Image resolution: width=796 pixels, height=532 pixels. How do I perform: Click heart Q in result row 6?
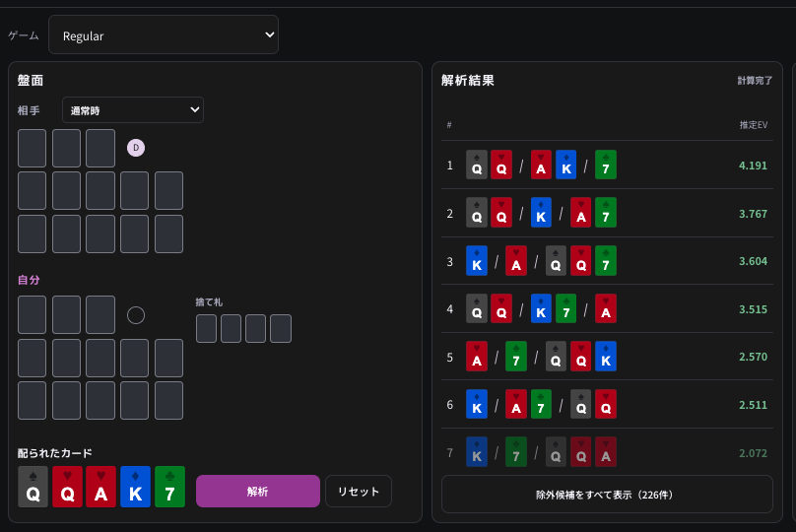point(606,404)
